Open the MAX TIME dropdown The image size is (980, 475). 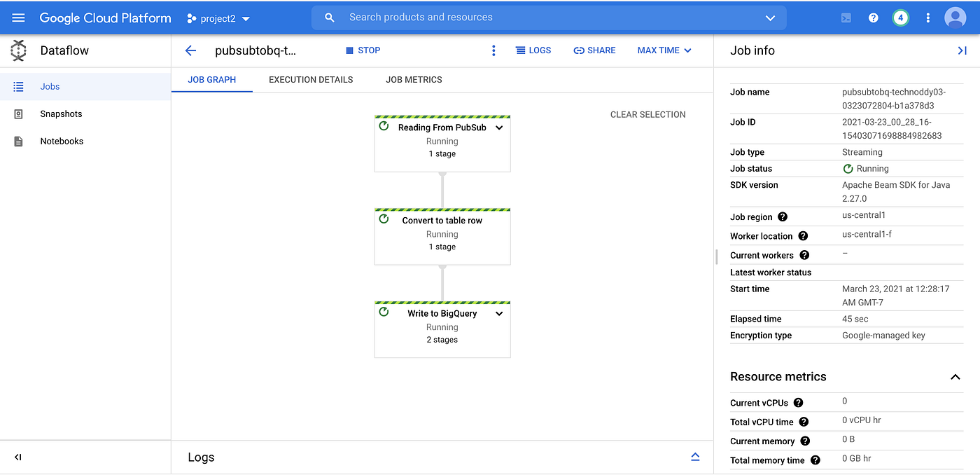tap(664, 50)
